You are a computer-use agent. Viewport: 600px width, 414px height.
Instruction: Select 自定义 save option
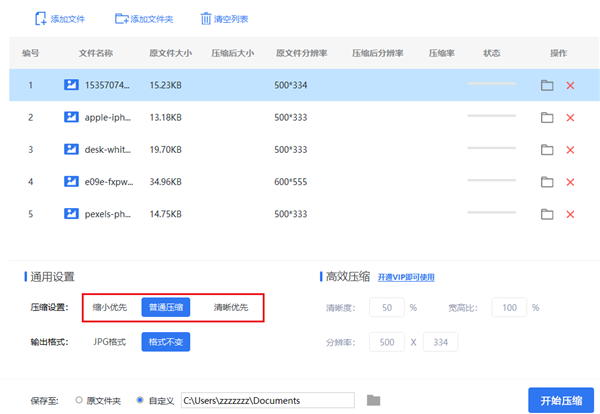(x=140, y=400)
